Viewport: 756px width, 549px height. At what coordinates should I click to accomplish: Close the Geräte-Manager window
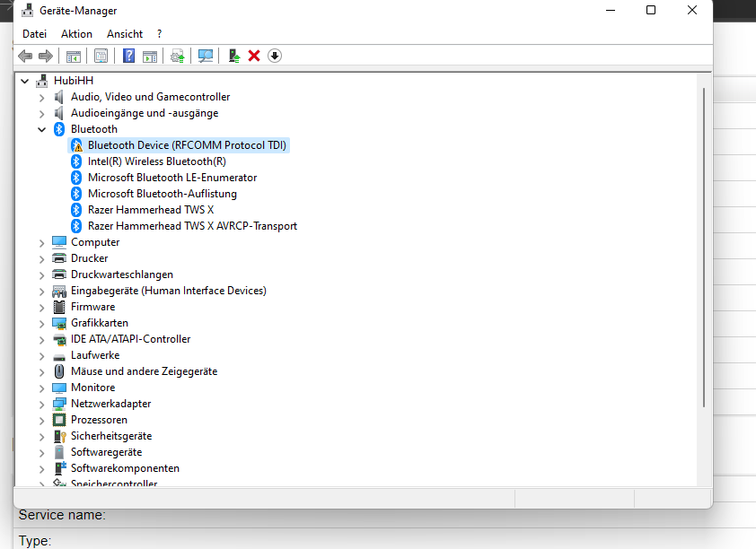(x=692, y=10)
